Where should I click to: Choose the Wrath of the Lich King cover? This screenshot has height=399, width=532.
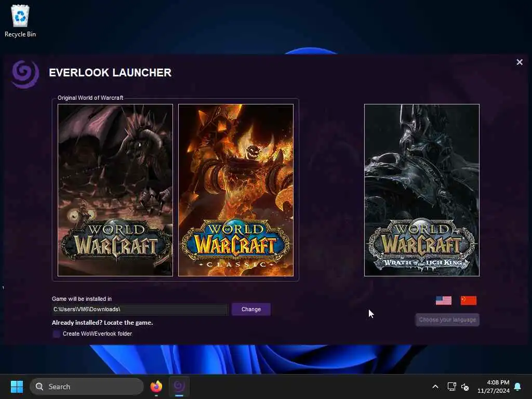pos(422,190)
